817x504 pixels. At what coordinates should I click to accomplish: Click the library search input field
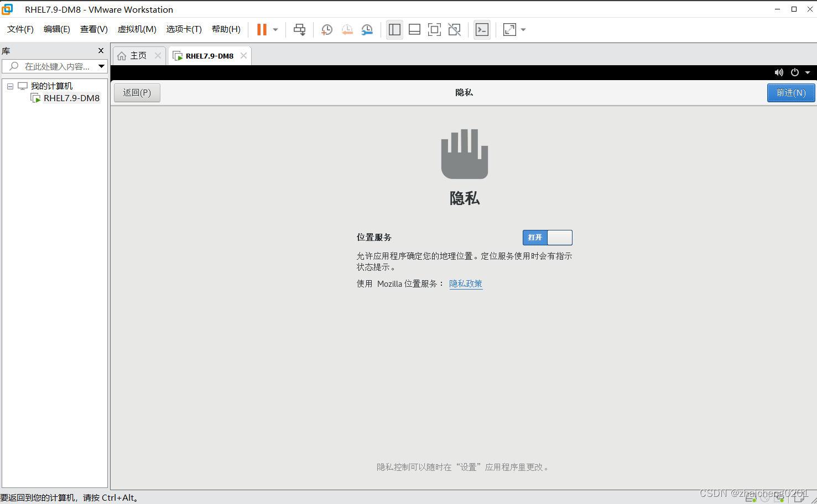54,66
